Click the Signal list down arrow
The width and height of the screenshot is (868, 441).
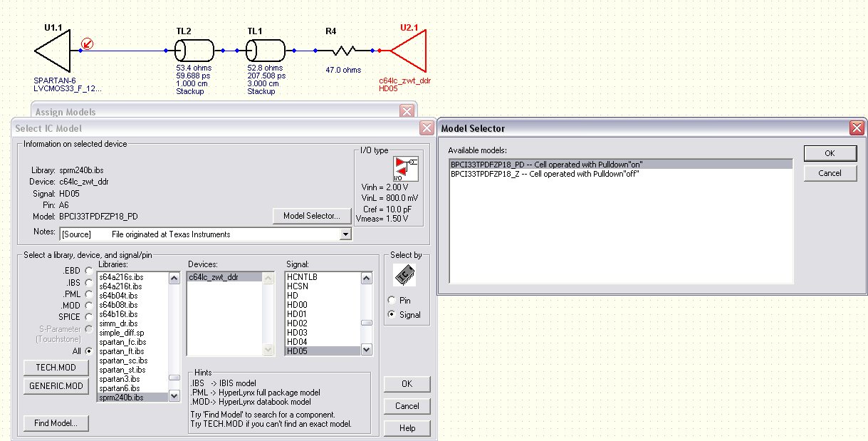pos(366,350)
